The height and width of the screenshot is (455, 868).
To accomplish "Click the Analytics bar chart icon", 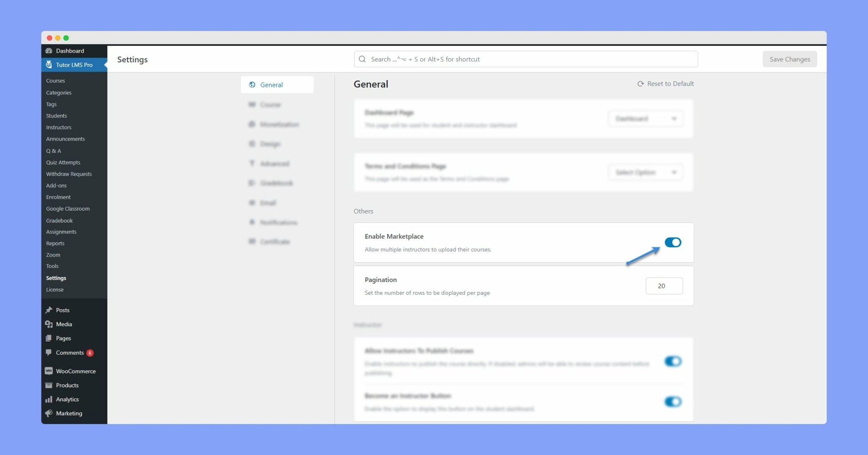I will tap(49, 399).
